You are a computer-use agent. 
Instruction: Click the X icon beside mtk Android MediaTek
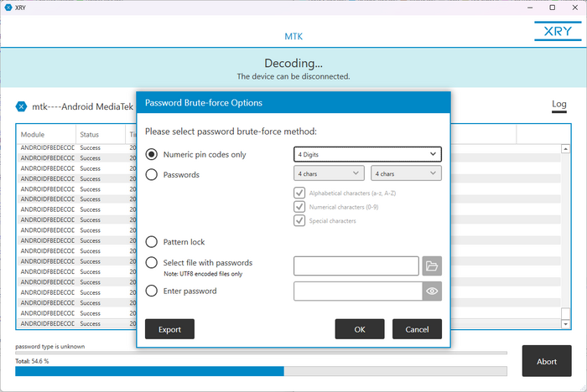22,106
